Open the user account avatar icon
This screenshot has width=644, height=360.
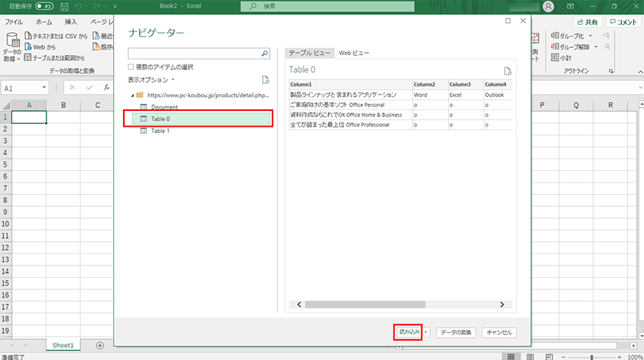pyautogui.click(x=548, y=6)
